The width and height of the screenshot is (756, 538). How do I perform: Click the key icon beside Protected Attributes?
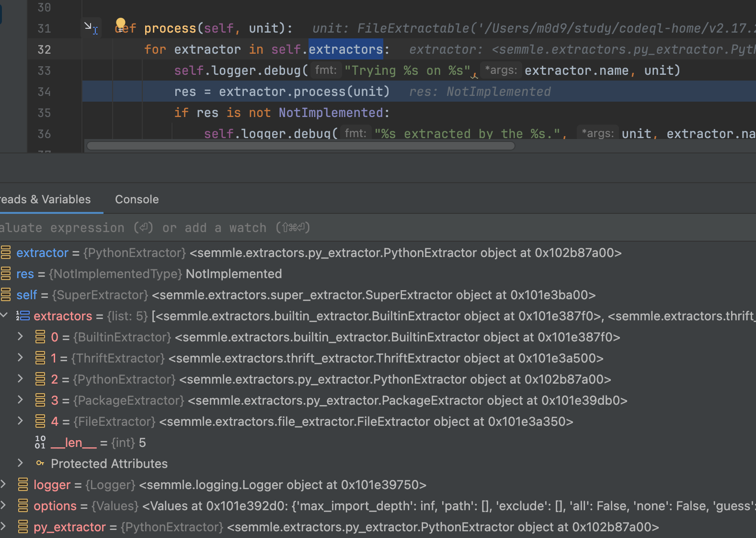point(40,463)
